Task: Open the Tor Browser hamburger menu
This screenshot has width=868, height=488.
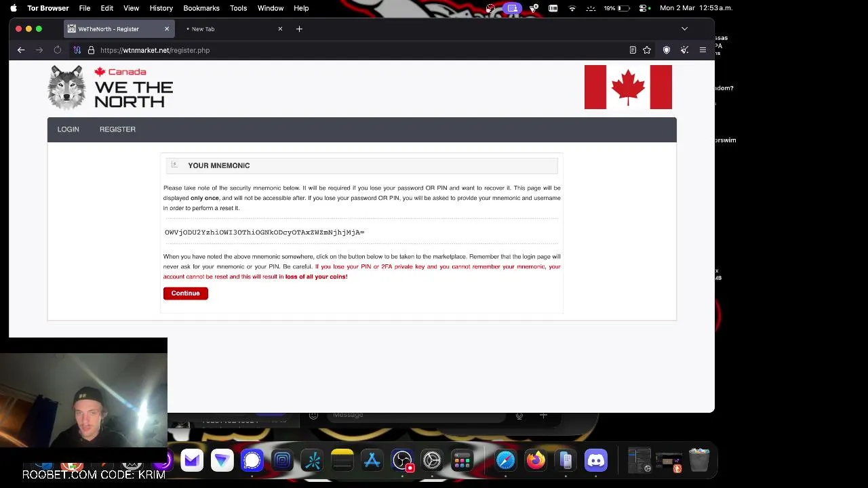Action: [703, 50]
